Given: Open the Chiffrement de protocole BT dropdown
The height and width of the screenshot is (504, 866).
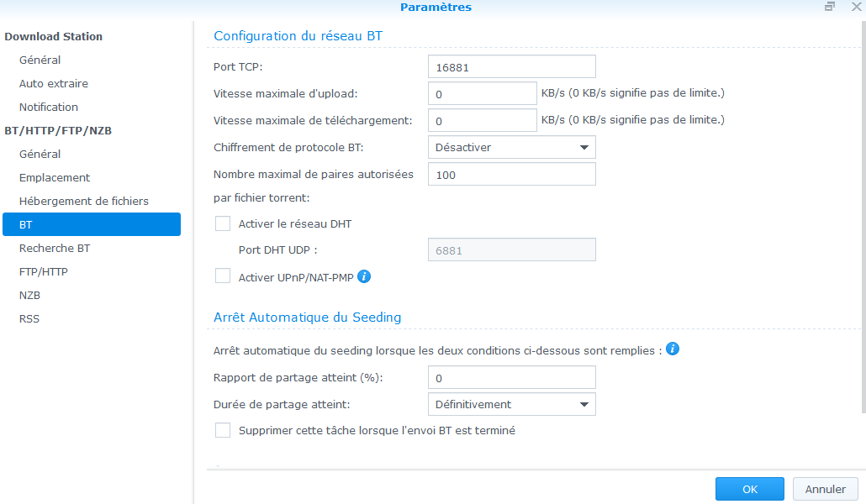Looking at the screenshot, I should point(511,148).
